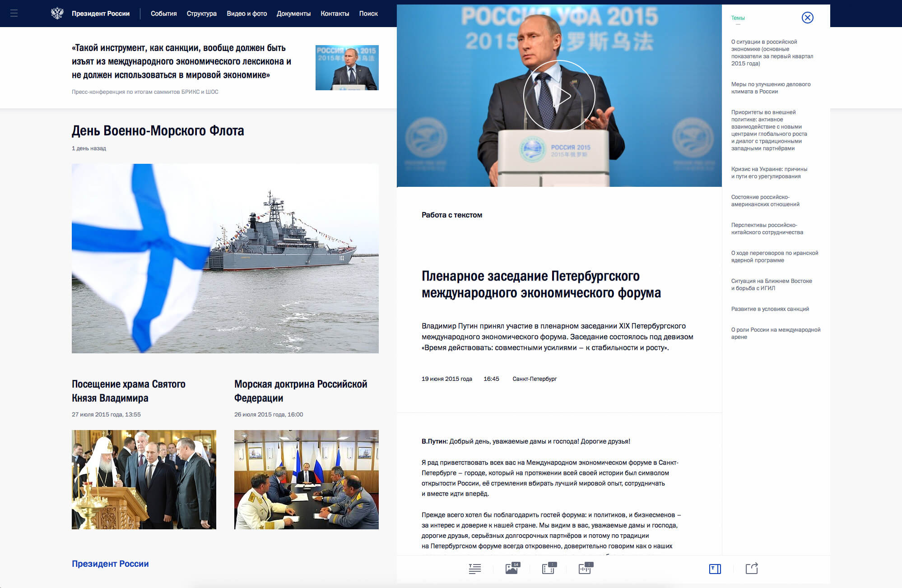This screenshot has height=588, width=902.
Task: Open the События menu
Action: tap(163, 14)
